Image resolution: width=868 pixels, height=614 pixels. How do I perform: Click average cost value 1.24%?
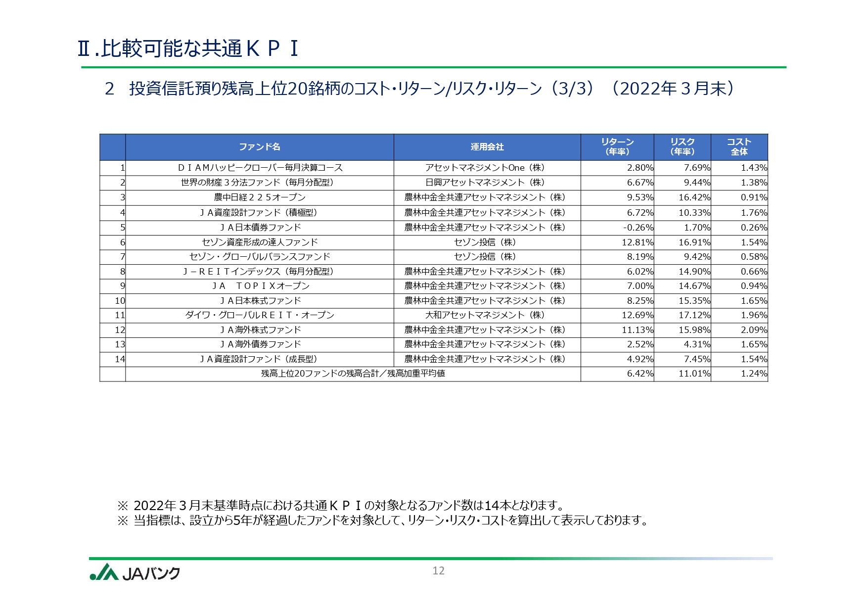point(754,374)
